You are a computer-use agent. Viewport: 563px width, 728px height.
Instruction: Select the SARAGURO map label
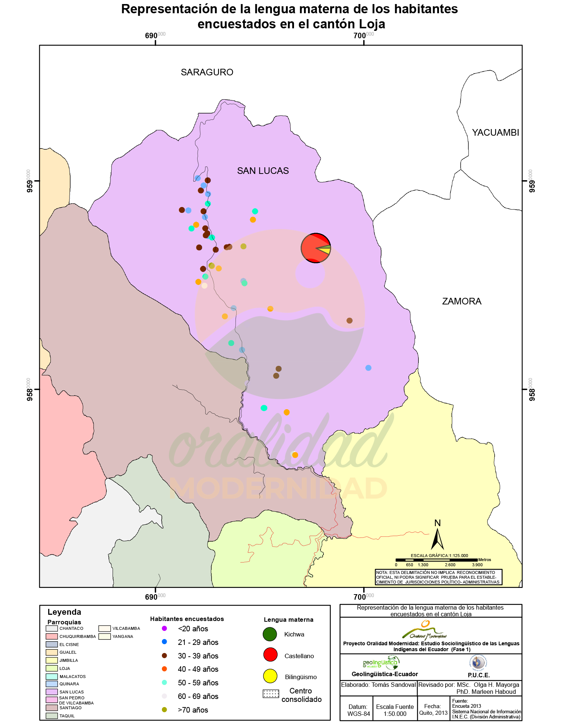(x=207, y=72)
